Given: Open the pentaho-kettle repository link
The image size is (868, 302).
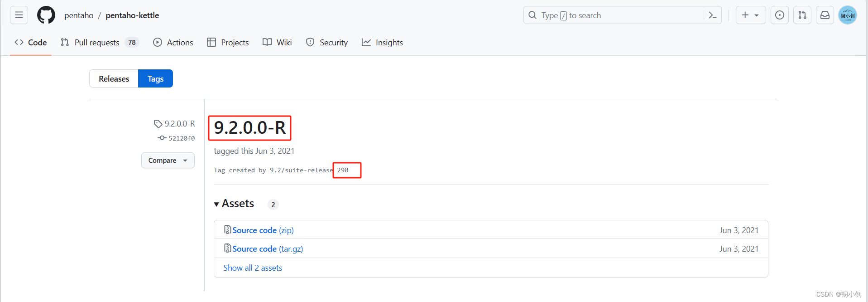Looking at the screenshot, I should (x=132, y=15).
